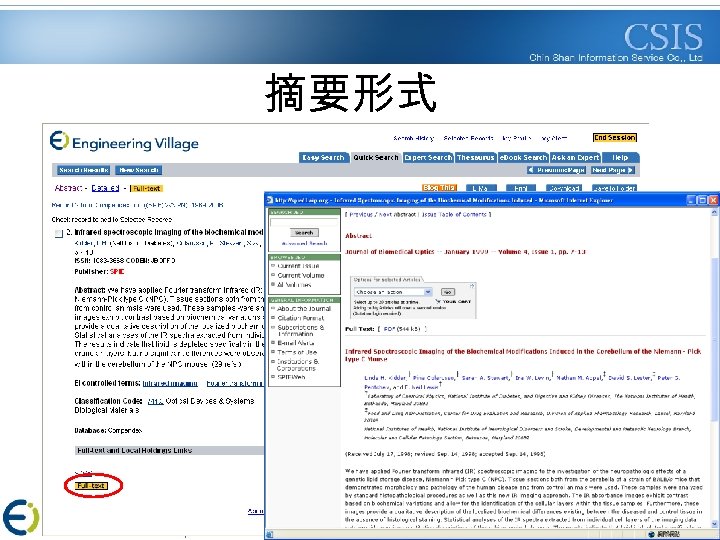This screenshot has width=720, height=540.
Task: Open the SPIE publisher link
Action: point(117,272)
